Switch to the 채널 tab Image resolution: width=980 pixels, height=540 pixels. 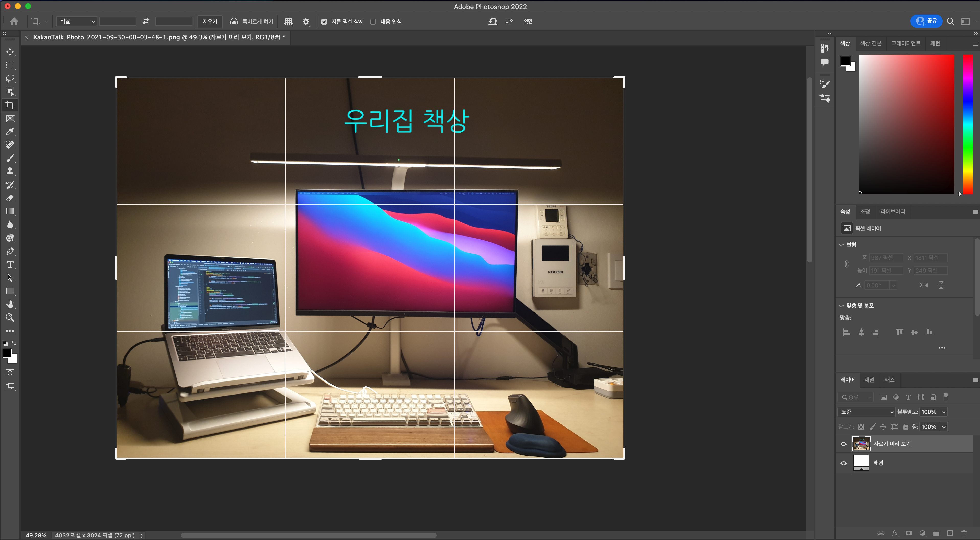869,380
